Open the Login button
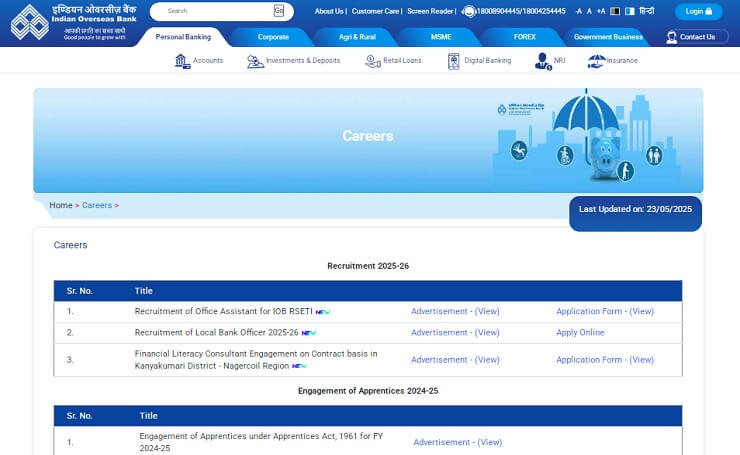740x455 pixels. click(x=698, y=11)
